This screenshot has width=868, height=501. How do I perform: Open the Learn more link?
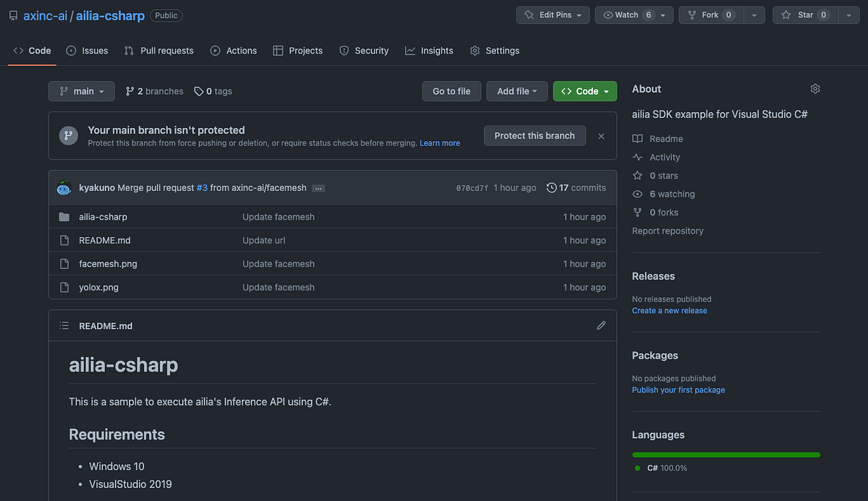(440, 142)
